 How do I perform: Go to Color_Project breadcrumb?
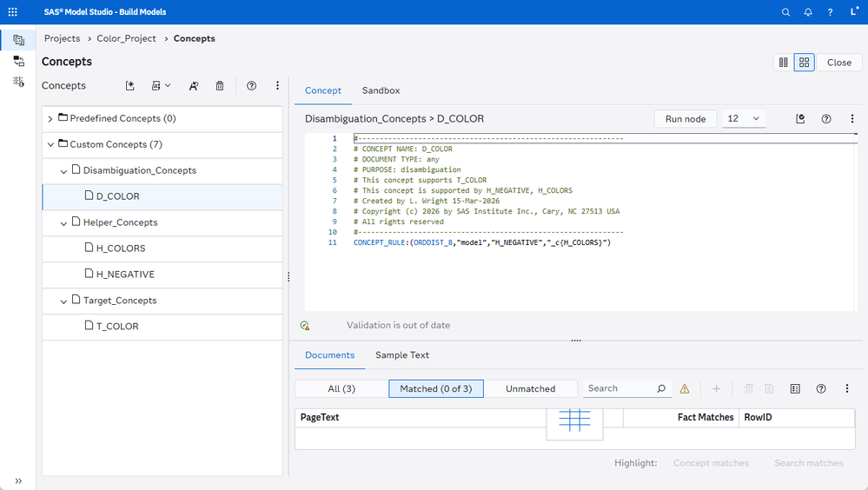(126, 38)
